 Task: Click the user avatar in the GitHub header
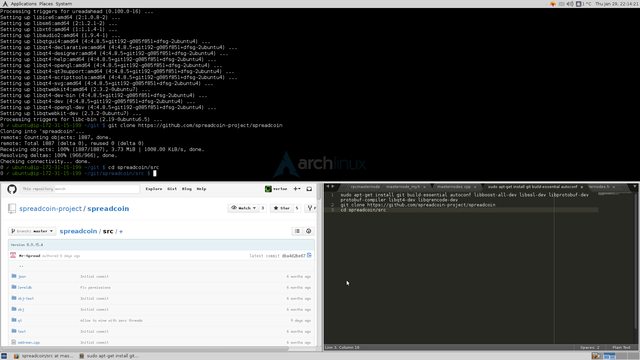pyautogui.click(x=268, y=189)
